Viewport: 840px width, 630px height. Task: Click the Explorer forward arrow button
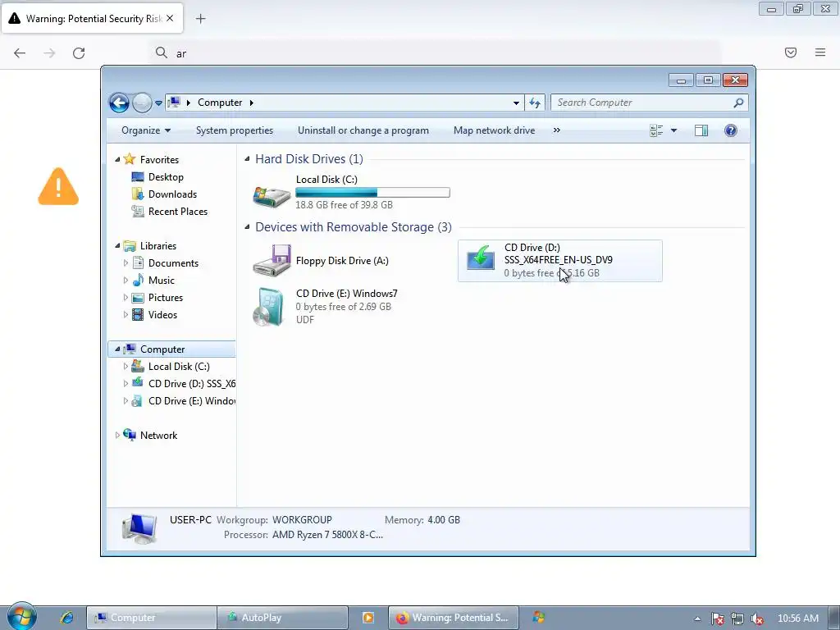point(142,103)
